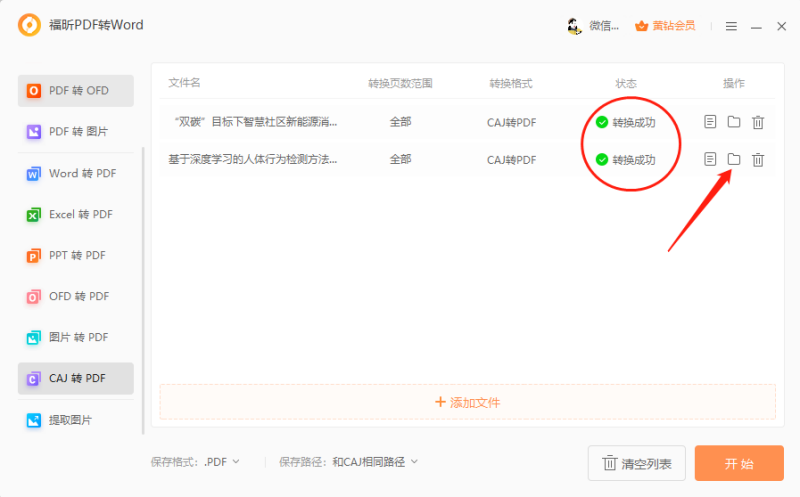Click 添加文件 to add files
The image size is (800, 497).
[x=467, y=402]
